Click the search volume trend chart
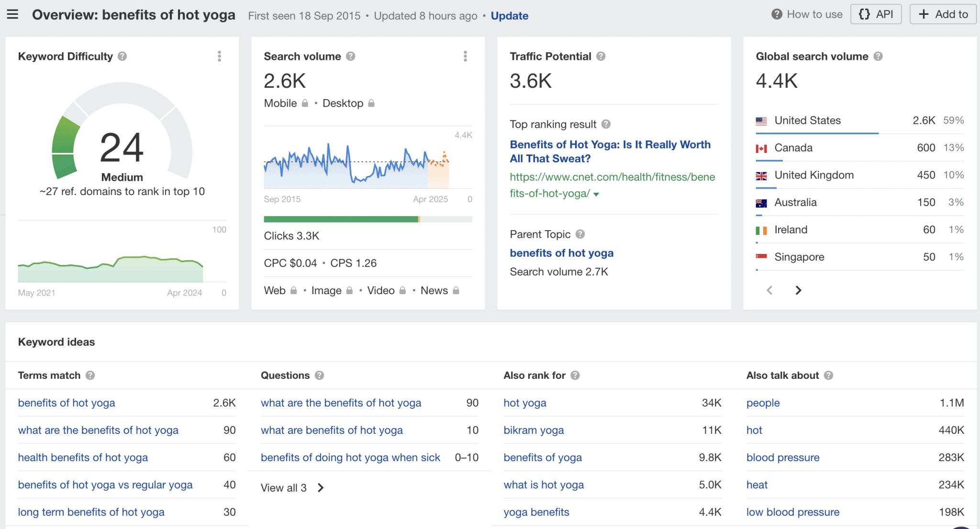This screenshot has width=980, height=529. [x=359, y=163]
